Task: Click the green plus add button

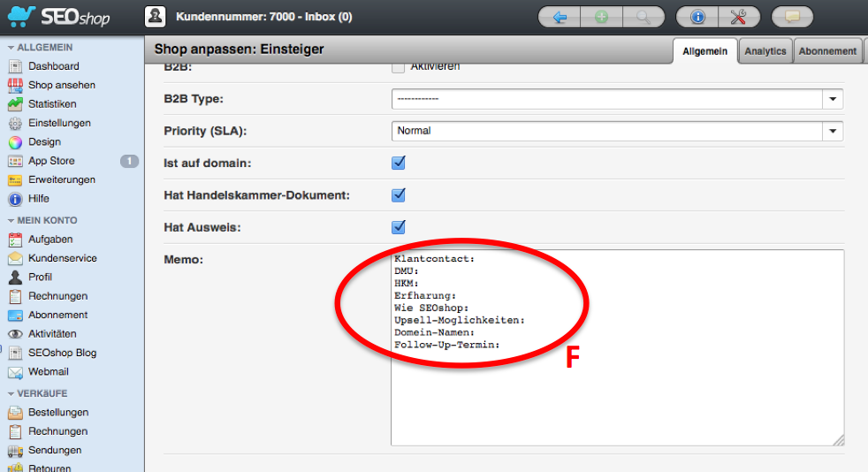Action: (601, 17)
